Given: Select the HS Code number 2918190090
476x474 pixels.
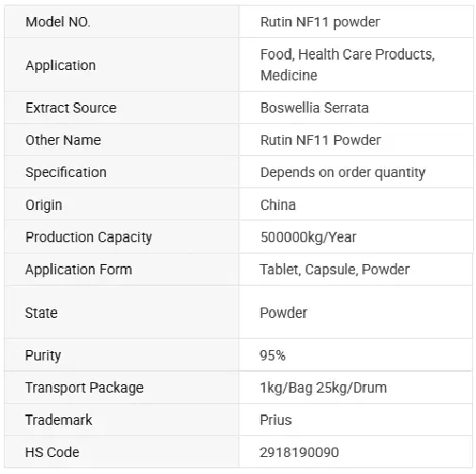Looking at the screenshot, I should [x=299, y=452].
